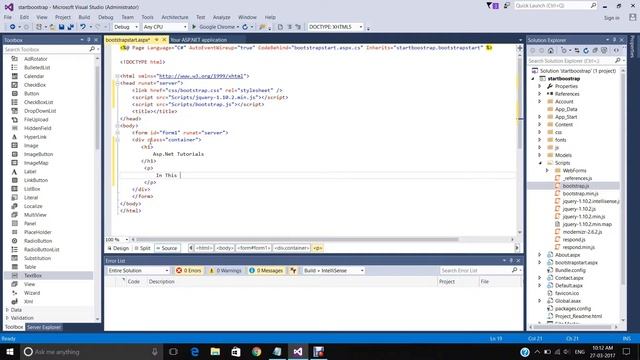Toggle the 0 Warnings filter
The image size is (640, 360).
(225, 271)
